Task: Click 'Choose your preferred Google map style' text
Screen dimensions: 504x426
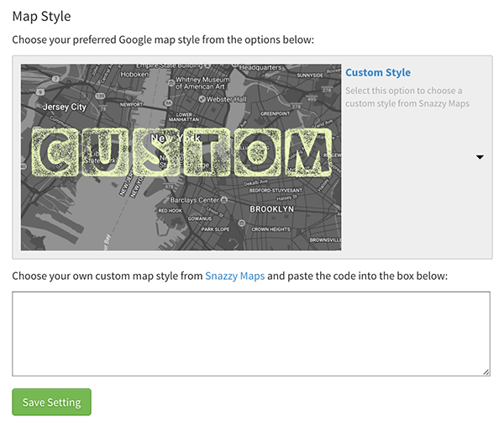Action: pos(163,39)
